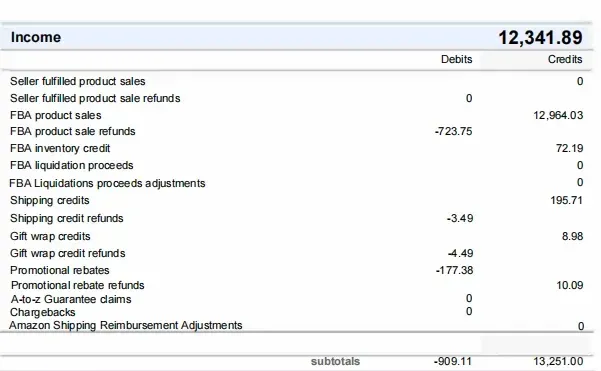Click the 'Promotional rebate refunds' label
This screenshot has height=371, width=601.
tap(77, 285)
